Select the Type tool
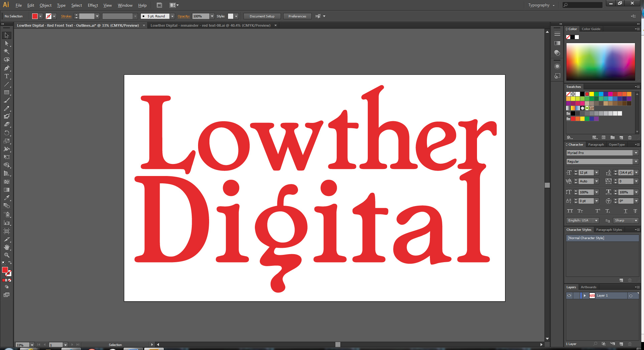 click(x=7, y=76)
